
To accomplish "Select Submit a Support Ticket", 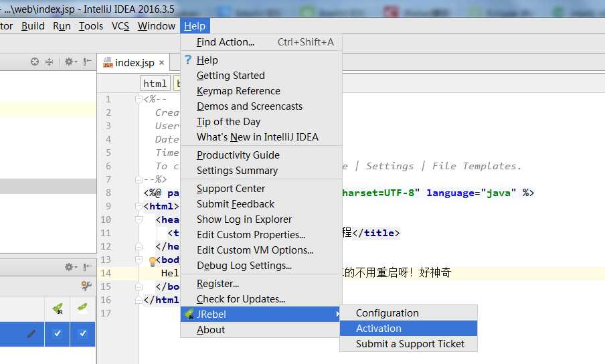I will 409,344.
